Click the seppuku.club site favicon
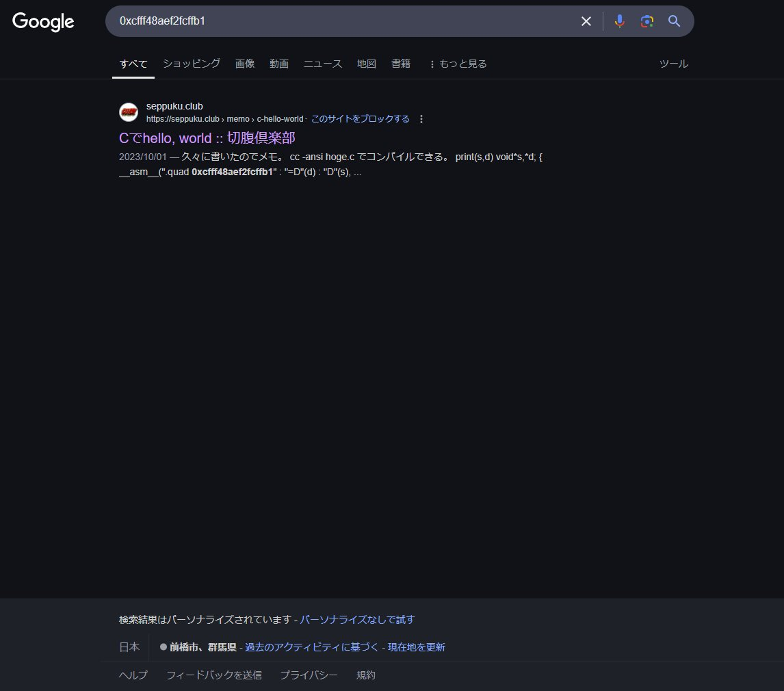The width and height of the screenshot is (784, 691). click(x=128, y=112)
